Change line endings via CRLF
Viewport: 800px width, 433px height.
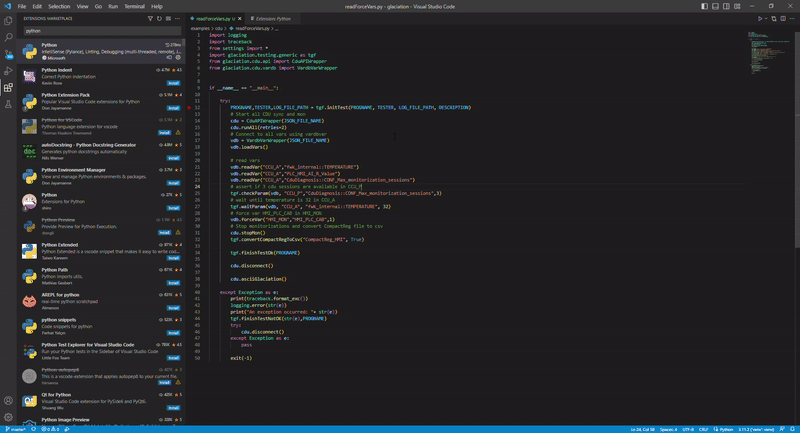tap(703, 429)
